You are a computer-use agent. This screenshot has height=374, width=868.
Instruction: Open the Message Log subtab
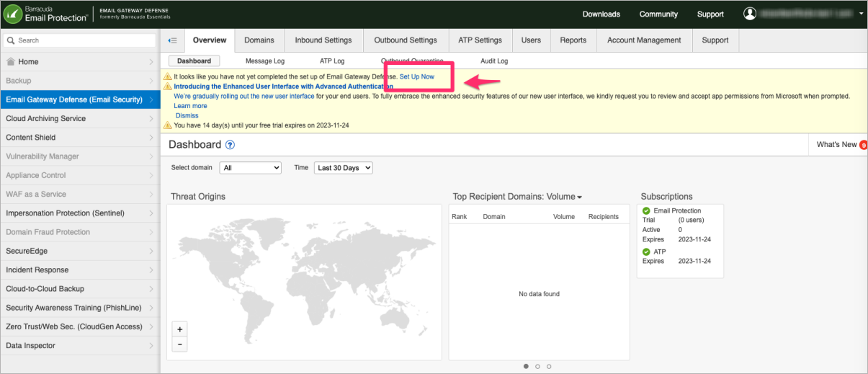coord(265,61)
